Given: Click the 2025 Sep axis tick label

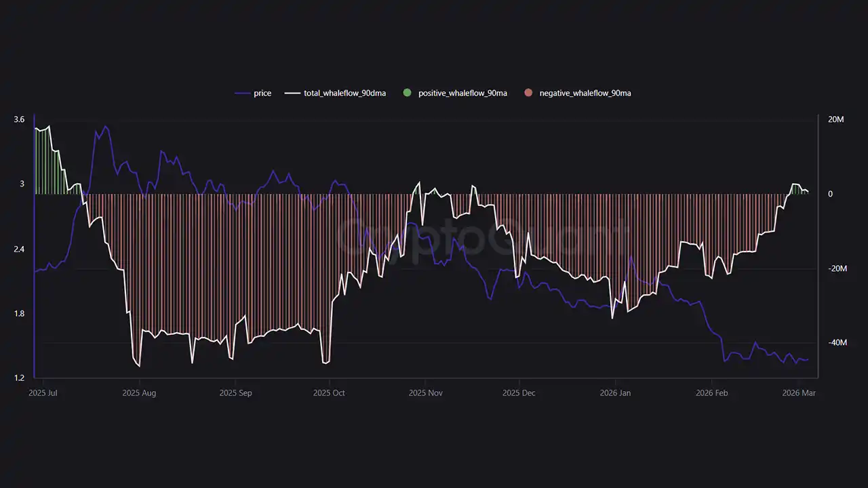Looking at the screenshot, I should click(x=235, y=393).
